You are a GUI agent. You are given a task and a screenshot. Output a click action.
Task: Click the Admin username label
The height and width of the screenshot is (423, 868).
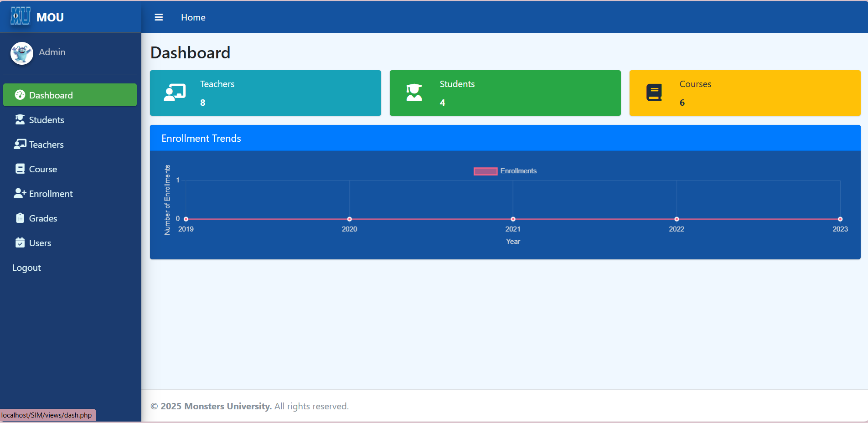pos(52,52)
